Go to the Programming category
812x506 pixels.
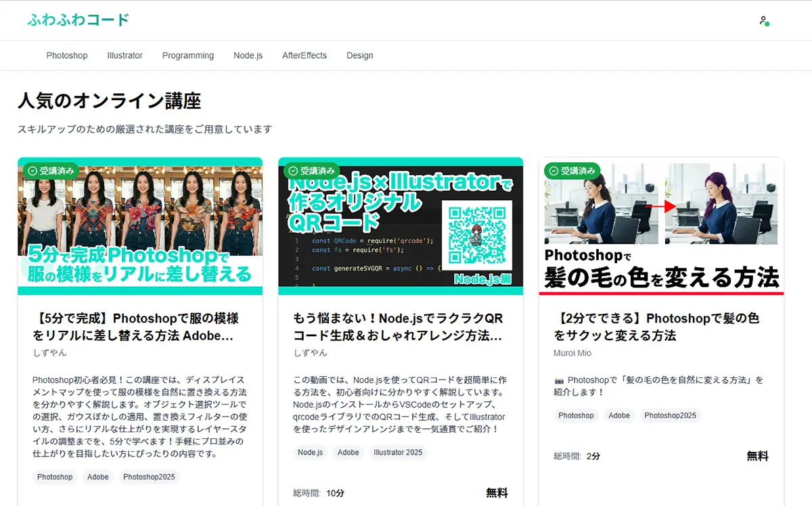tap(187, 55)
